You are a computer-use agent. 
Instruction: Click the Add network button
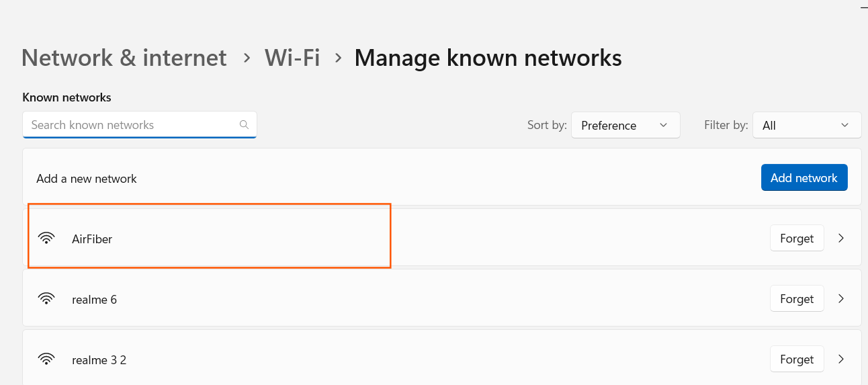click(804, 177)
